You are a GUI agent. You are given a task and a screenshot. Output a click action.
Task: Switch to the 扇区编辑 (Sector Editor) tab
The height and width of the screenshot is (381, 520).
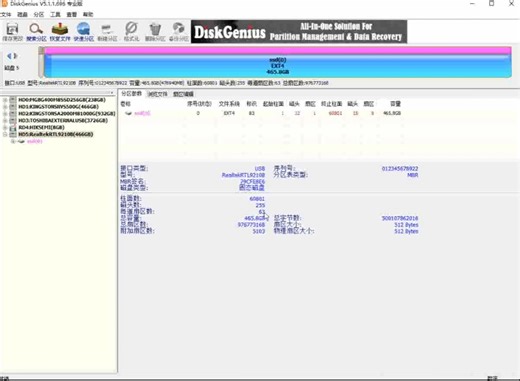coord(183,94)
